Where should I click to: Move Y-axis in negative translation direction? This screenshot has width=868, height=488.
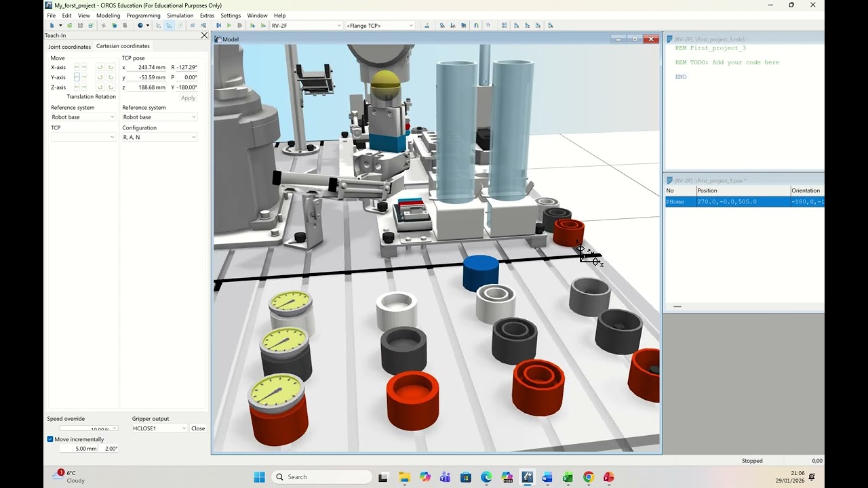tap(77, 77)
